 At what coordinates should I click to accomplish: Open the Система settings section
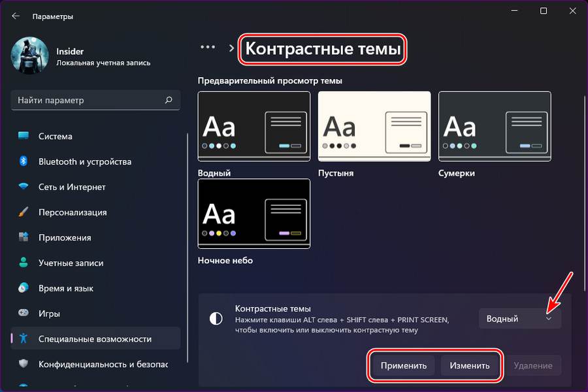pyautogui.click(x=95, y=136)
